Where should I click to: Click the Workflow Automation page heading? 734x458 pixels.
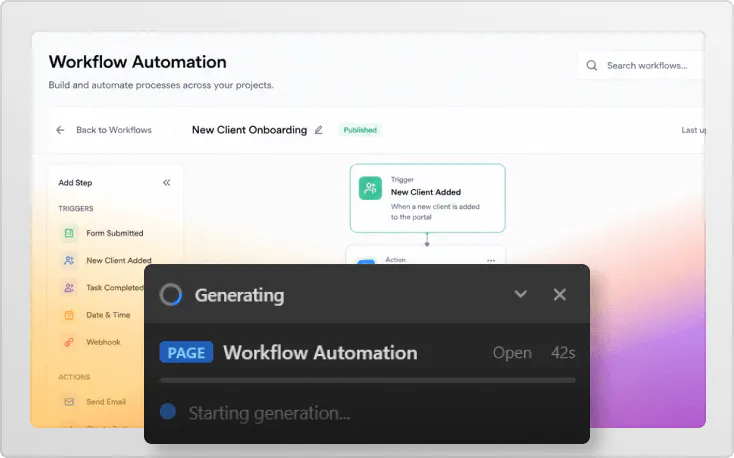point(138,62)
